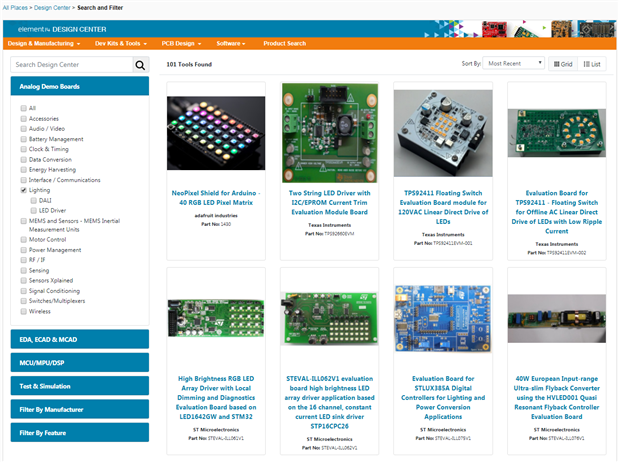This screenshot has height=462, width=619.
Task: Check the Audio / Video filter
Action: click(24, 129)
